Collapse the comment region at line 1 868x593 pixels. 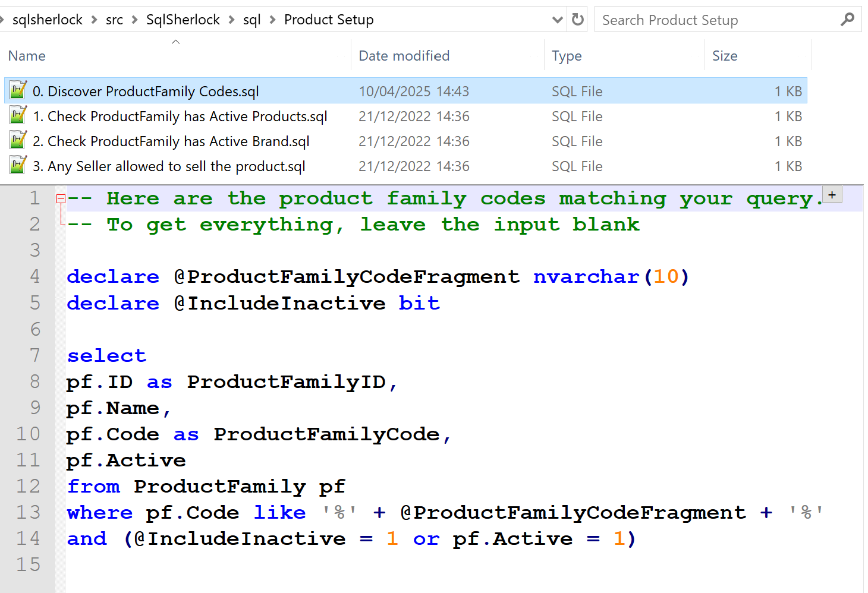tap(61, 197)
